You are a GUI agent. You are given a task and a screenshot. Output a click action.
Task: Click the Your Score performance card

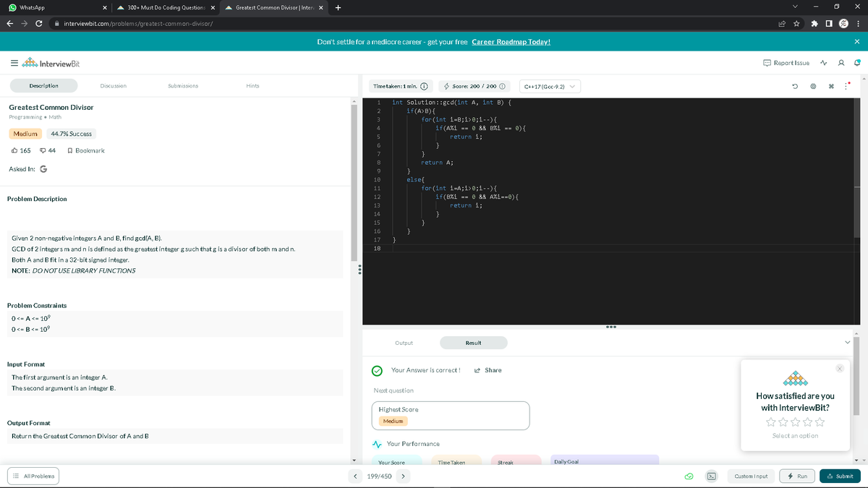pyautogui.click(x=397, y=460)
